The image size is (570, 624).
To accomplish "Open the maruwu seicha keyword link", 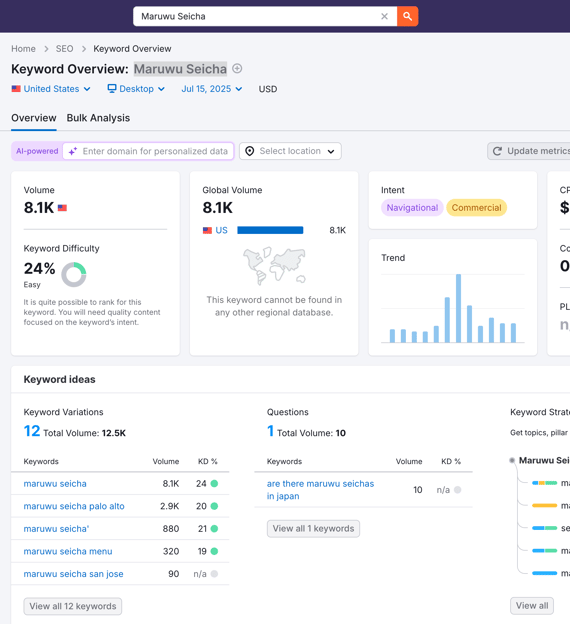I will (55, 484).
